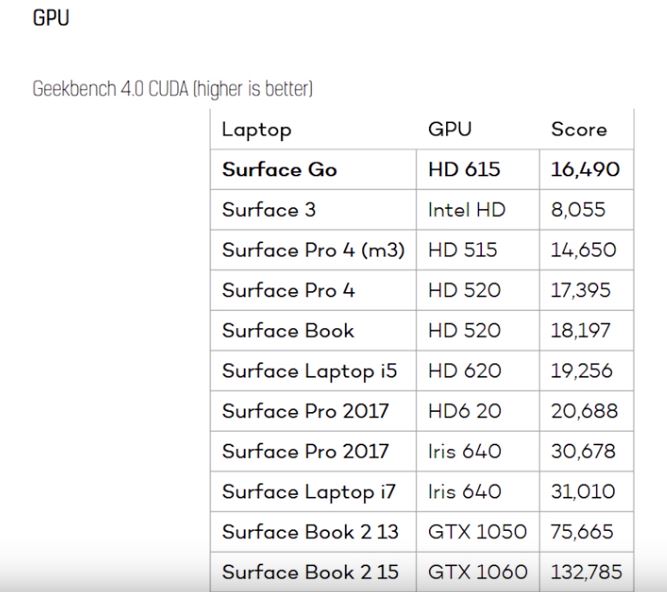The height and width of the screenshot is (592, 667).
Task: Click the GPU section heading
Action: tap(51, 18)
